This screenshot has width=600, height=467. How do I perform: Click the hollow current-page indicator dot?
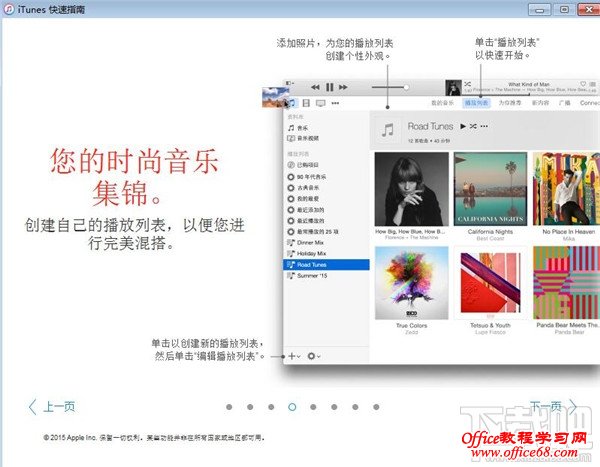point(292,407)
